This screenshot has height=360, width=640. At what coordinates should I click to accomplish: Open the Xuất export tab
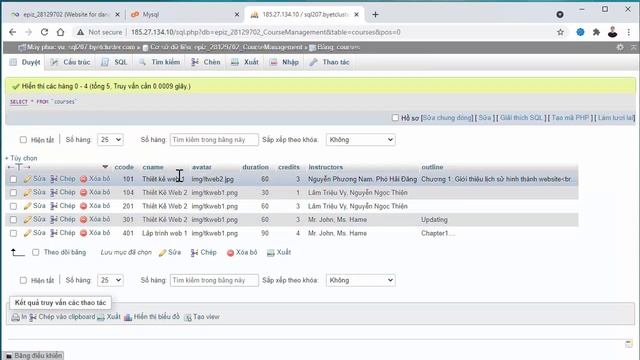245,62
